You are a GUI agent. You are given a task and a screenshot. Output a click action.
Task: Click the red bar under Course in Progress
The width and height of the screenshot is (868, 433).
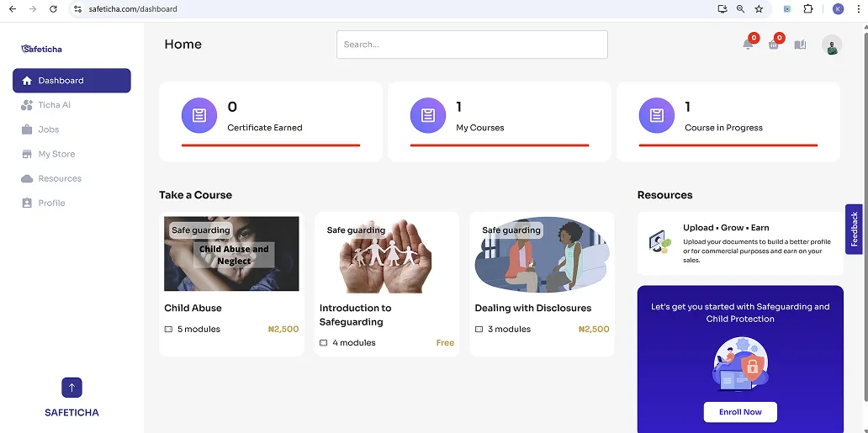pyautogui.click(x=728, y=145)
